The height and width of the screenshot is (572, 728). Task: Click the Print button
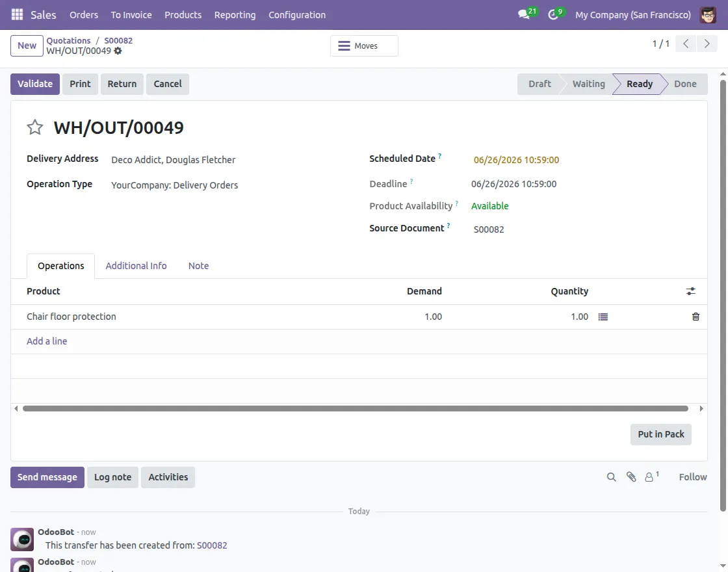(81, 84)
